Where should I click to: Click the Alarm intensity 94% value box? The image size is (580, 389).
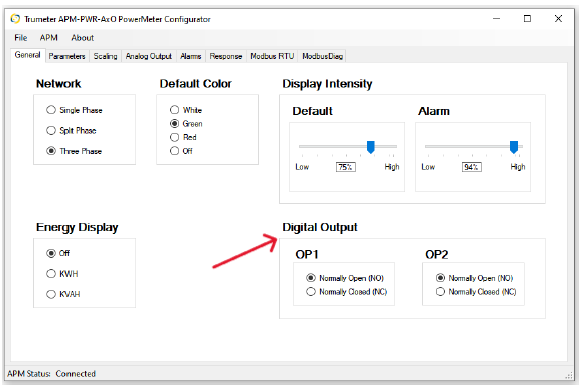[472, 167]
